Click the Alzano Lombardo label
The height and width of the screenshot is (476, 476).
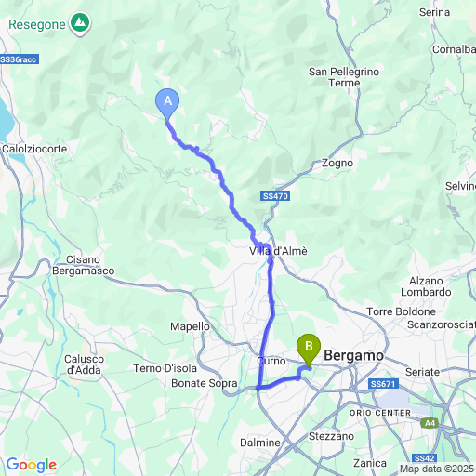point(426,286)
